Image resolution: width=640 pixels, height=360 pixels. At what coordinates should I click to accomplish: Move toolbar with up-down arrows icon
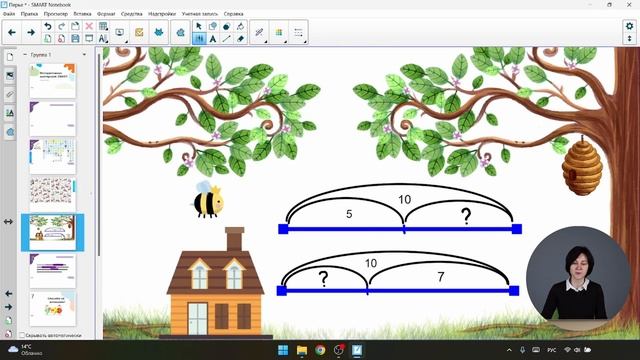pos(629,38)
